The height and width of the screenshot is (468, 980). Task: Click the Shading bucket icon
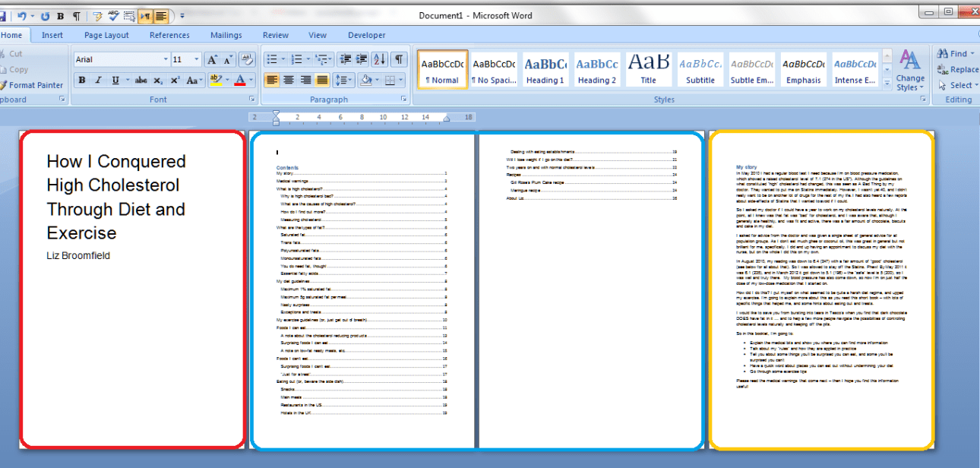pos(365,79)
